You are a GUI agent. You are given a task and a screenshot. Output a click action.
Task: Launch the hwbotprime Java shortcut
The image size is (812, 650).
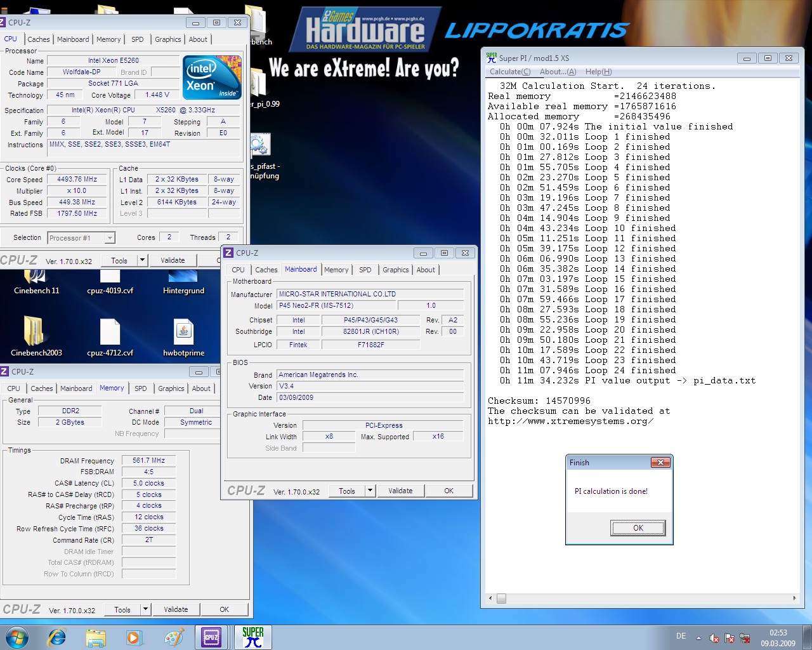click(x=183, y=336)
